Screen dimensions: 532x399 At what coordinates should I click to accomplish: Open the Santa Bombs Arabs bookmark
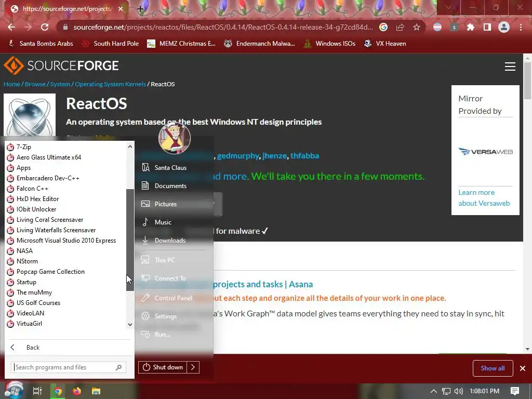pos(41,44)
